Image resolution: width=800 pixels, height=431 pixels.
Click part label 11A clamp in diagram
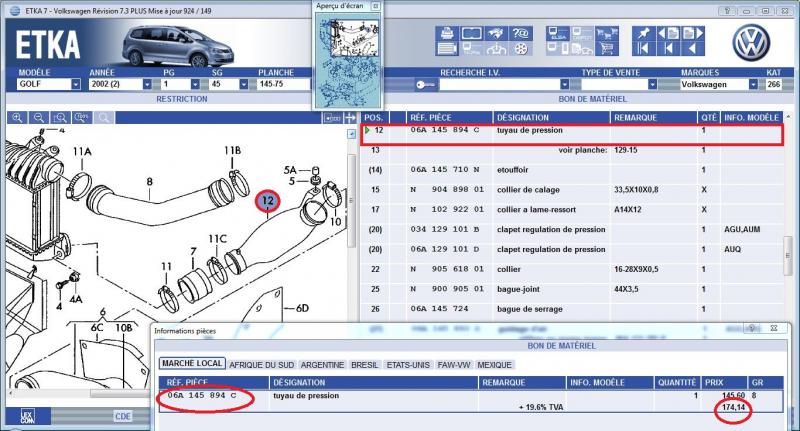click(82, 151)
